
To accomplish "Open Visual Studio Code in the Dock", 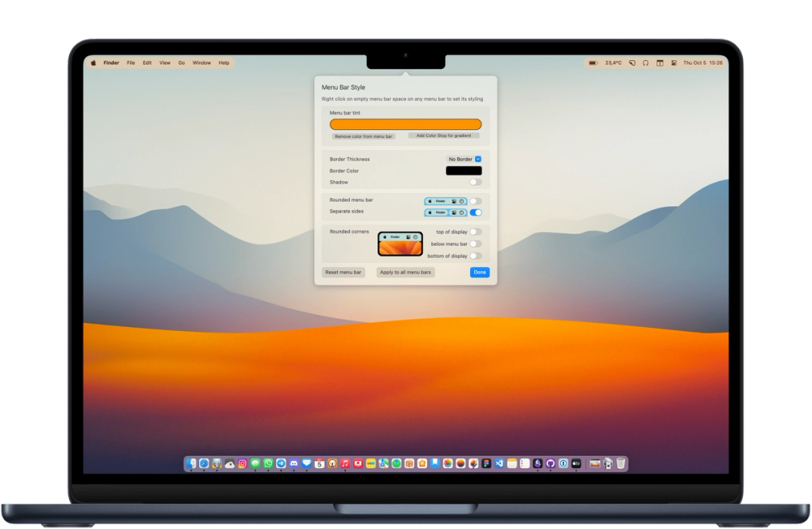I will pyautogui.click(x=499, y=463).
